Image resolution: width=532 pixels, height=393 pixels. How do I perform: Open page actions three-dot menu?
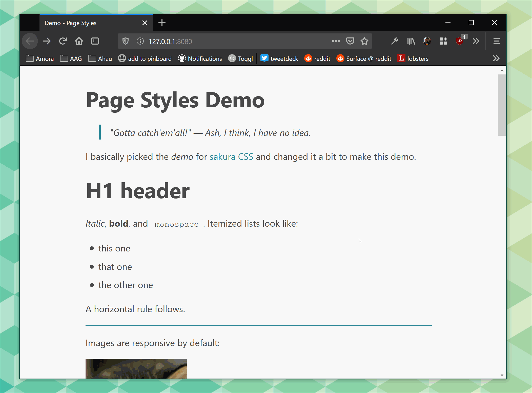(x=336, y=41)
